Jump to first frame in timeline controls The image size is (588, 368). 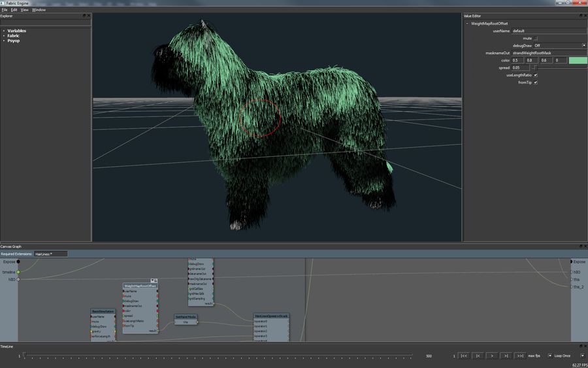click(464, 356)
